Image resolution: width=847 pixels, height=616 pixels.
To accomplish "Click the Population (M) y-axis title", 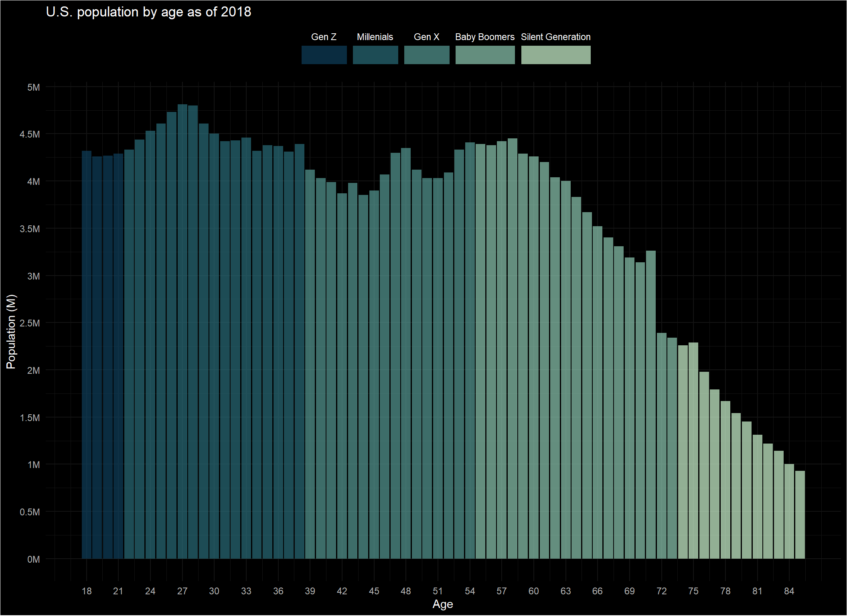I will click(x=11, y=332).
